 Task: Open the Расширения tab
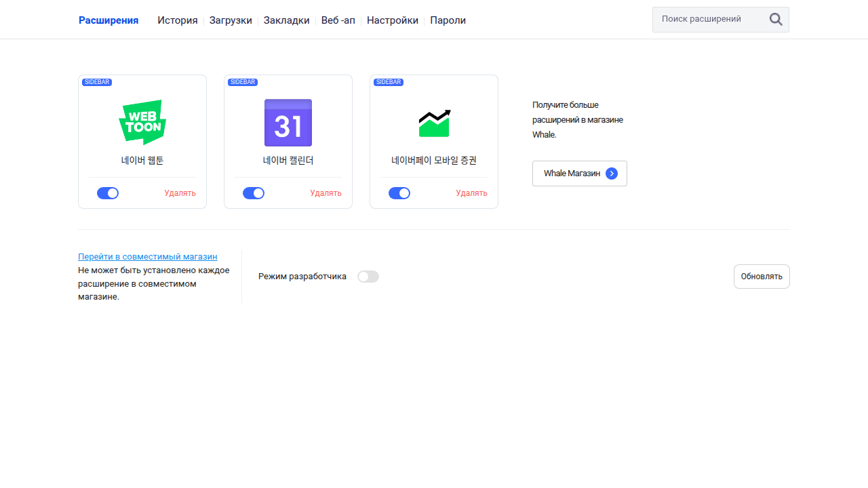[x=108, y=20]
